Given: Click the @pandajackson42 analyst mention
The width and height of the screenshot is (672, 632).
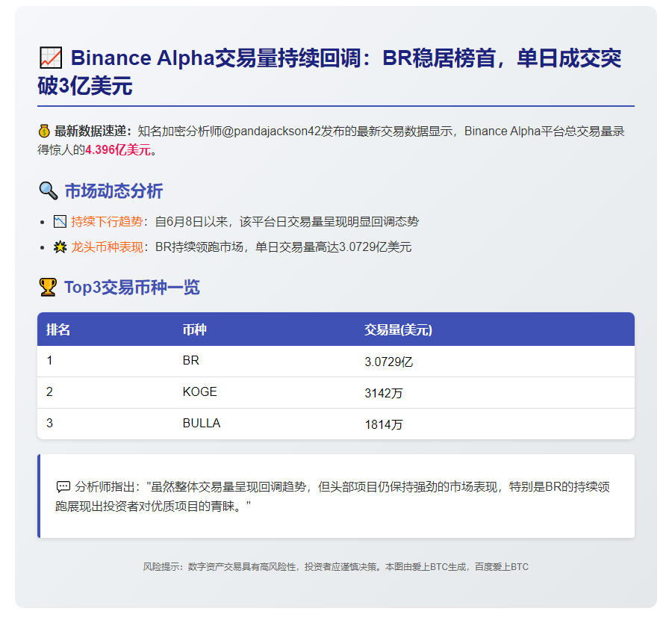Looking at the screenshot, I should pyautogui.click(x=271, y=131).
